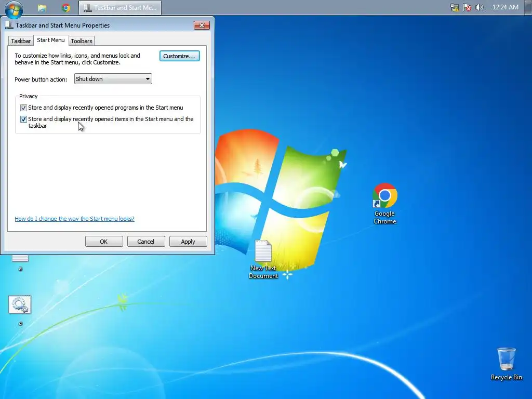
Task: Switch to the Start Menu tab
Action: click(50, 40)
